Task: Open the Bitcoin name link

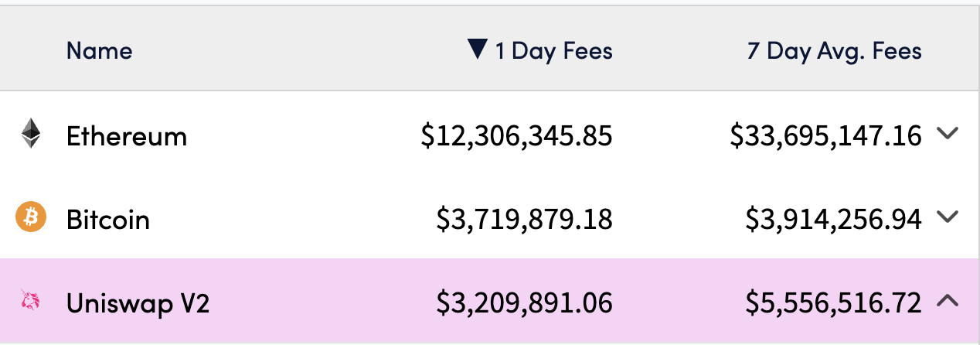Action: pyautogui.click(x=108, y=220)
